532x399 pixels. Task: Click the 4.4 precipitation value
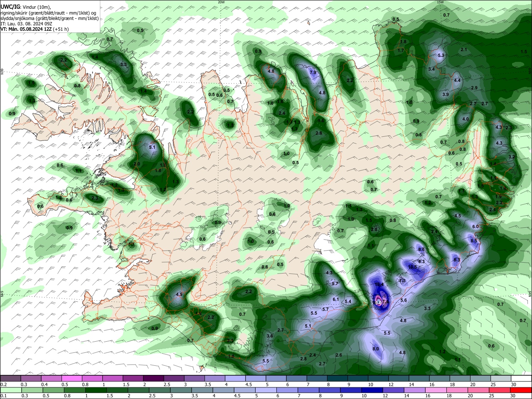[457, 80]
